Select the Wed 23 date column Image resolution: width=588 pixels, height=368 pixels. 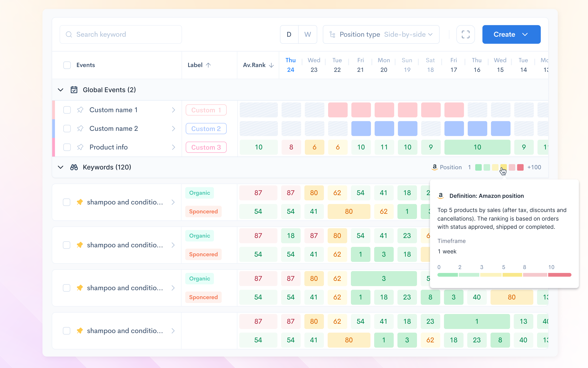[314, 65]
